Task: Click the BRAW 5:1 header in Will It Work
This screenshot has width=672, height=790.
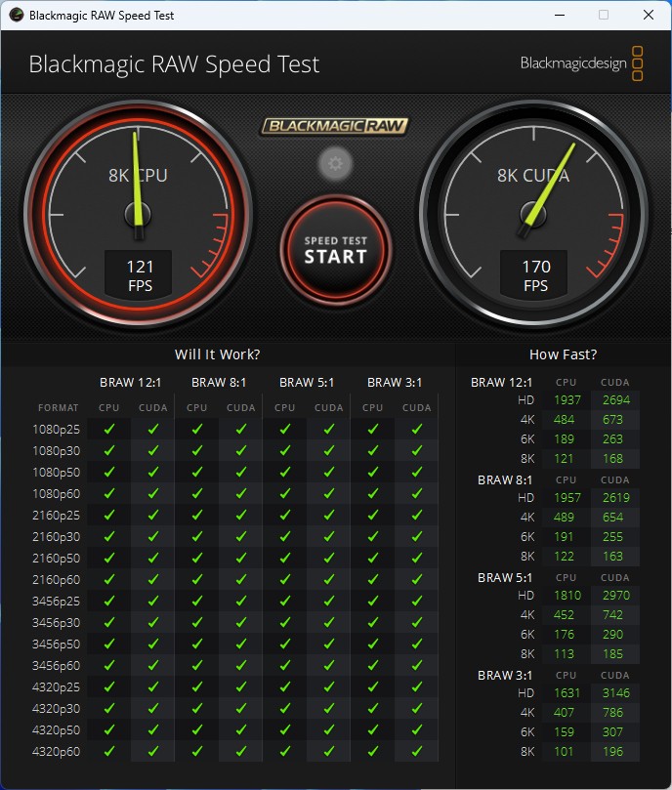Action: tap(307, 383)
